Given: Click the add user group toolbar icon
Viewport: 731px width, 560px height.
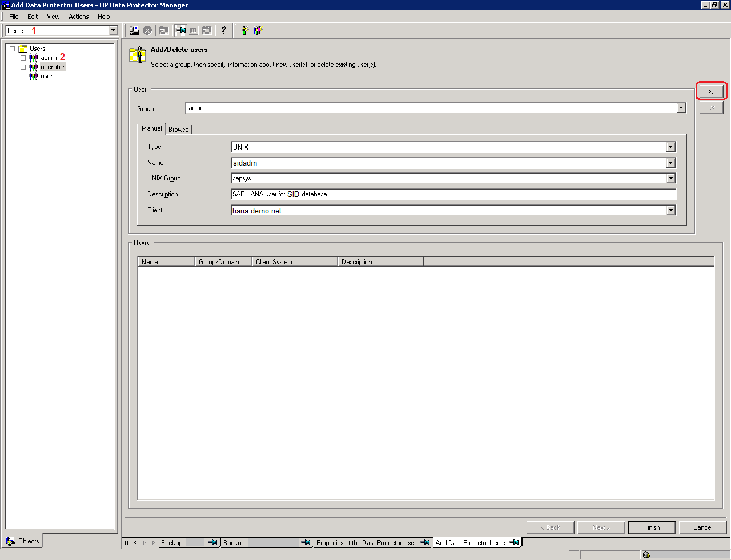Looking at the screenshot, I should [x=257, y=30].
